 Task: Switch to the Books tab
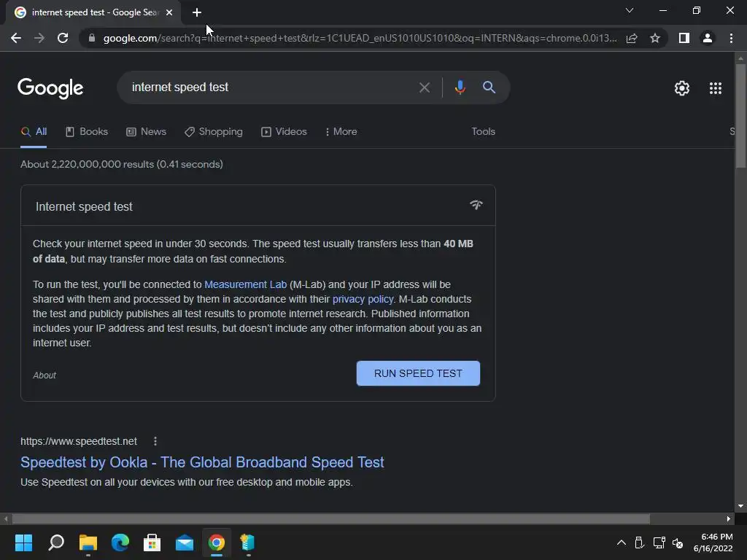[x=87, y=132]
